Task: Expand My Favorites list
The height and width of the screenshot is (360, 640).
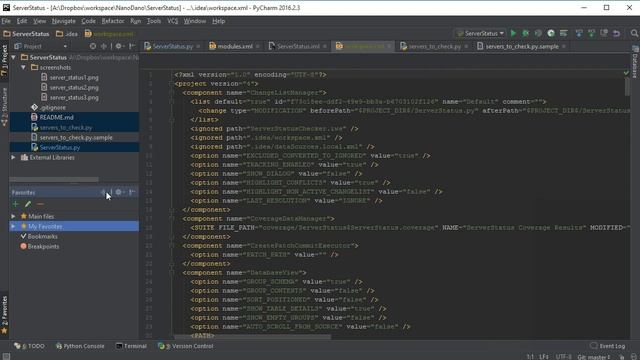Action: point(13,227)
